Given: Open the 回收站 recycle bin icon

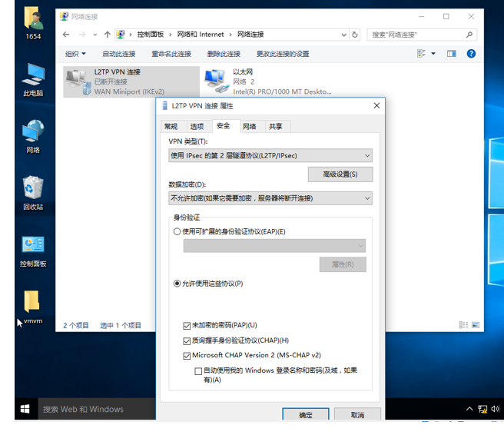Looking at the screenshot, I should tap(33, 193).
